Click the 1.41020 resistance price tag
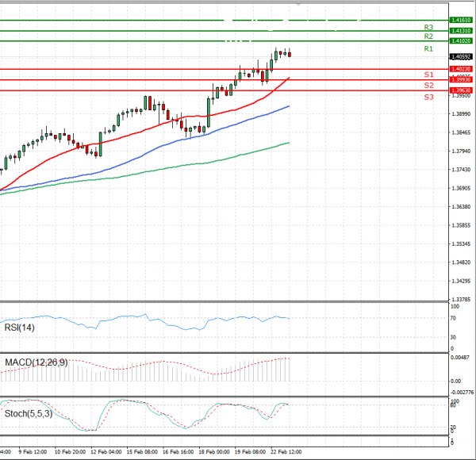 pyautogui.click(x=461, y=40)
